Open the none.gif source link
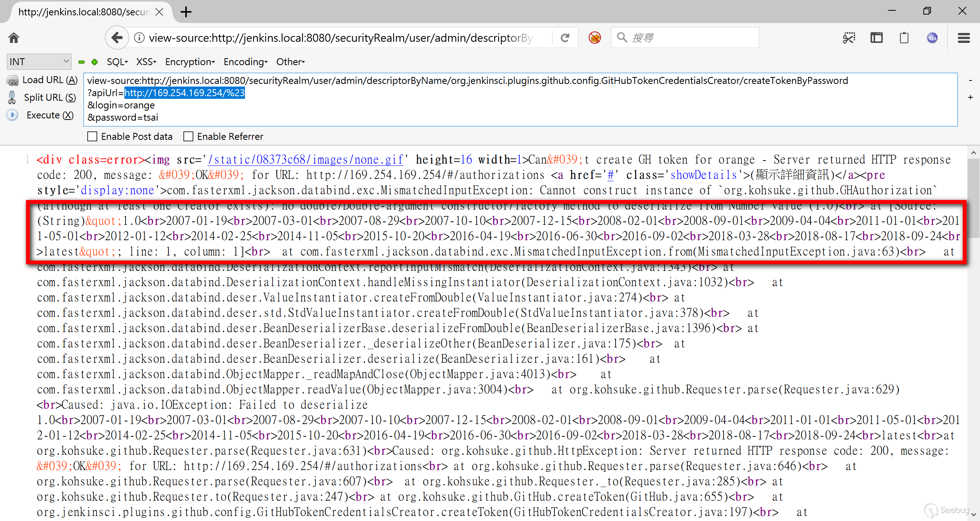Screen dimensions: 980x521 (x=305, y=160)
